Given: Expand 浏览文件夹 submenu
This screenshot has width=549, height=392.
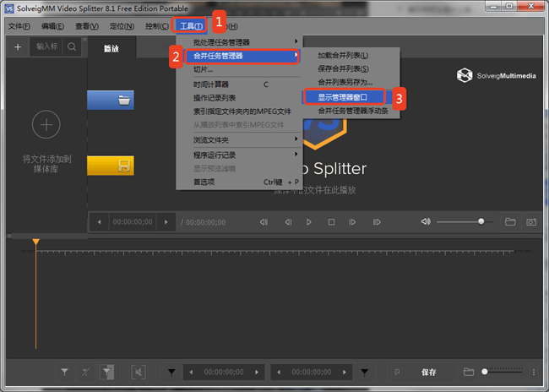Looking at the screenshot, I should point(240,140).
